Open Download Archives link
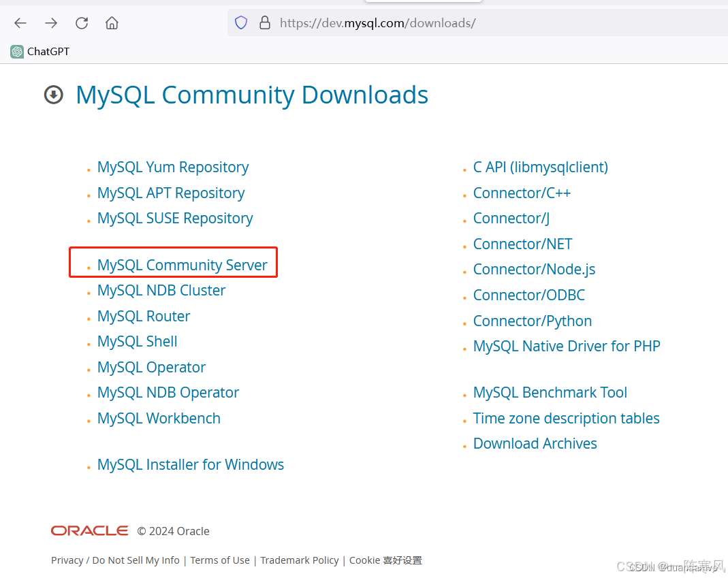This screenshot has height=578, width=728. tap(535, 444)
